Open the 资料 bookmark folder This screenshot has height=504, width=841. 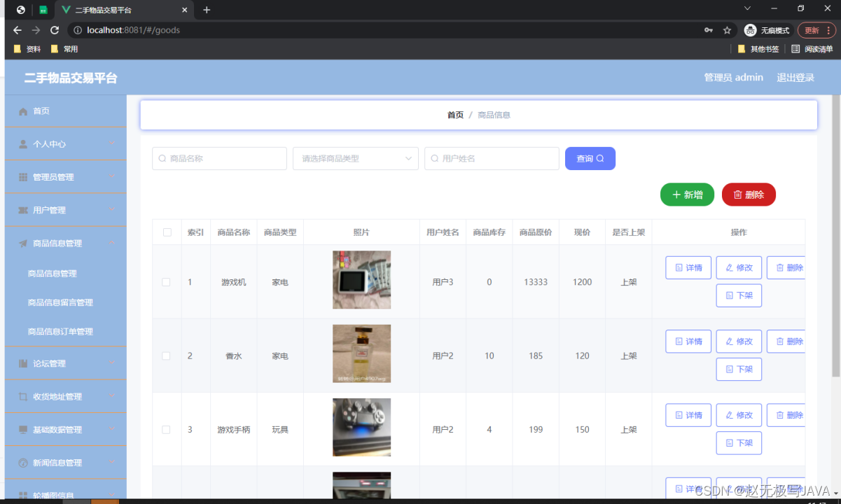[27, 49]
